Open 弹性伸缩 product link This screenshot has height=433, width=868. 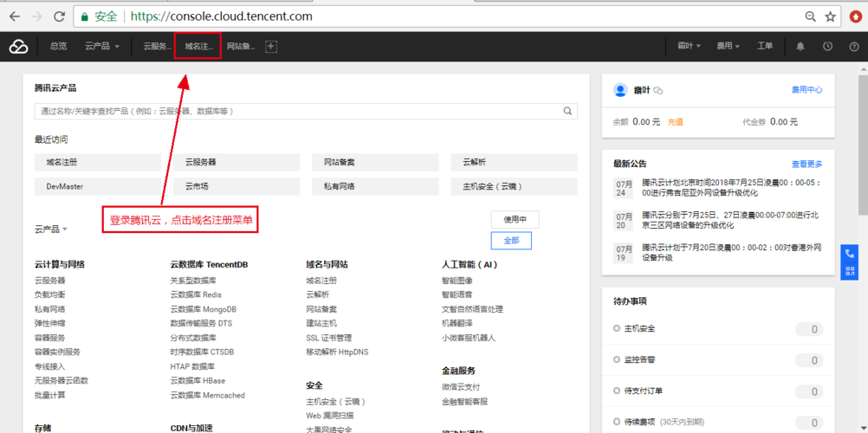50,323
